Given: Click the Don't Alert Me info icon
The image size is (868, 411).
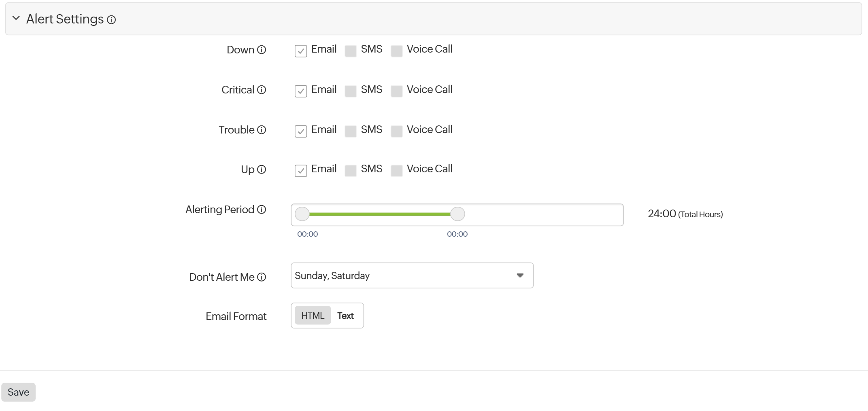Looking at the screenshot, I should point(262,277).
